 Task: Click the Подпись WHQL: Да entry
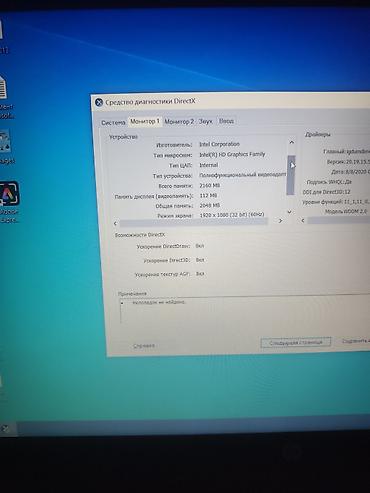(x=329, y=182)
